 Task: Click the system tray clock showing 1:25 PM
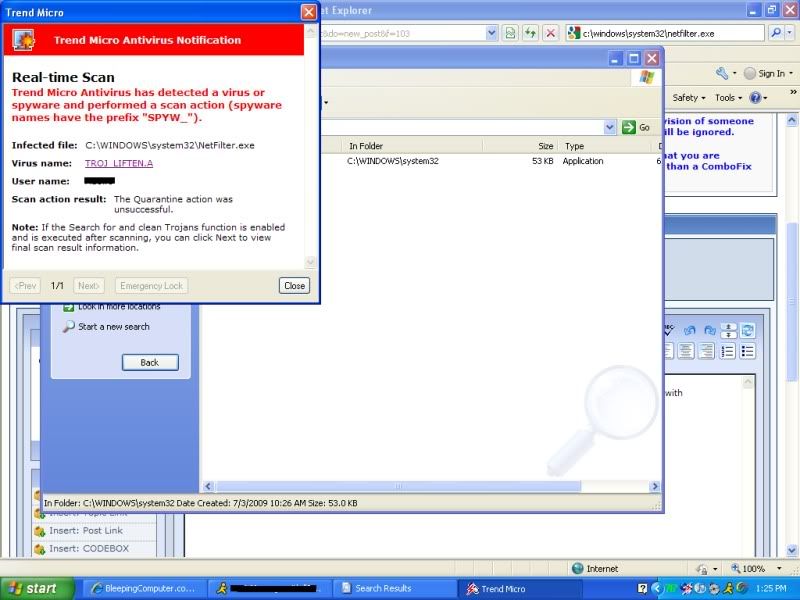click(x=771, y=588)
